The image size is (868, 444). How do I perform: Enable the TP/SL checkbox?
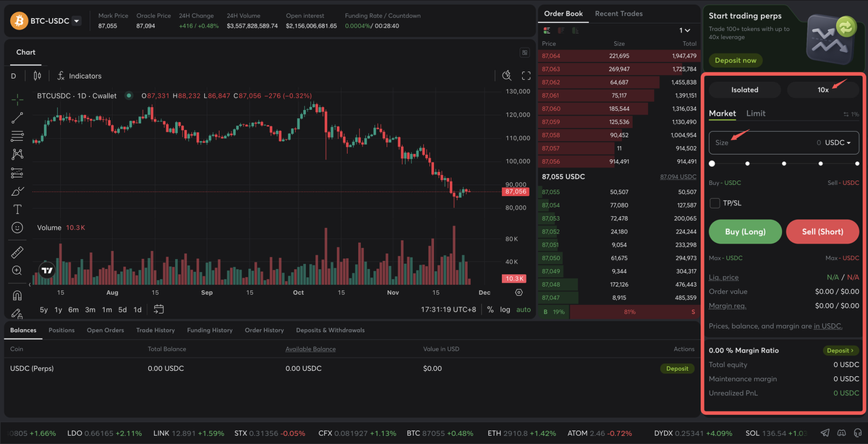[715, 203]
